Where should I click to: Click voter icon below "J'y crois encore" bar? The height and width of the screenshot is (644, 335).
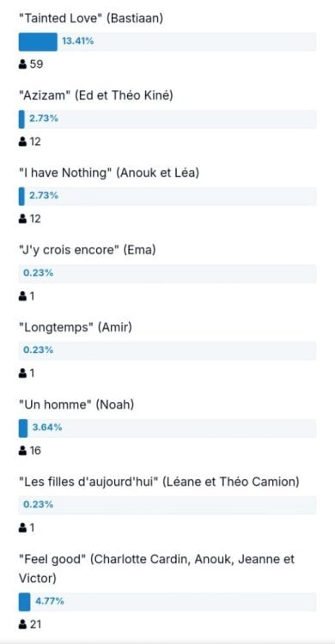tap(22, 296)
